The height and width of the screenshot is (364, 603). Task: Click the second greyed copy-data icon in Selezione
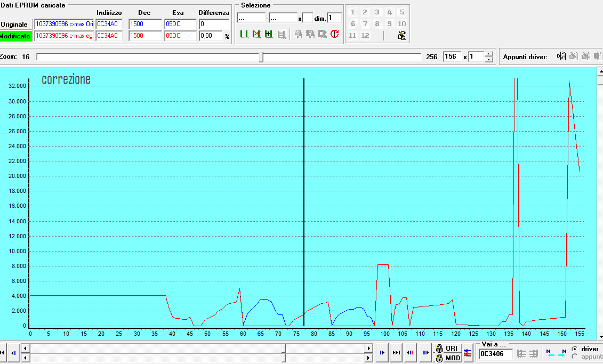coord(310,34)
